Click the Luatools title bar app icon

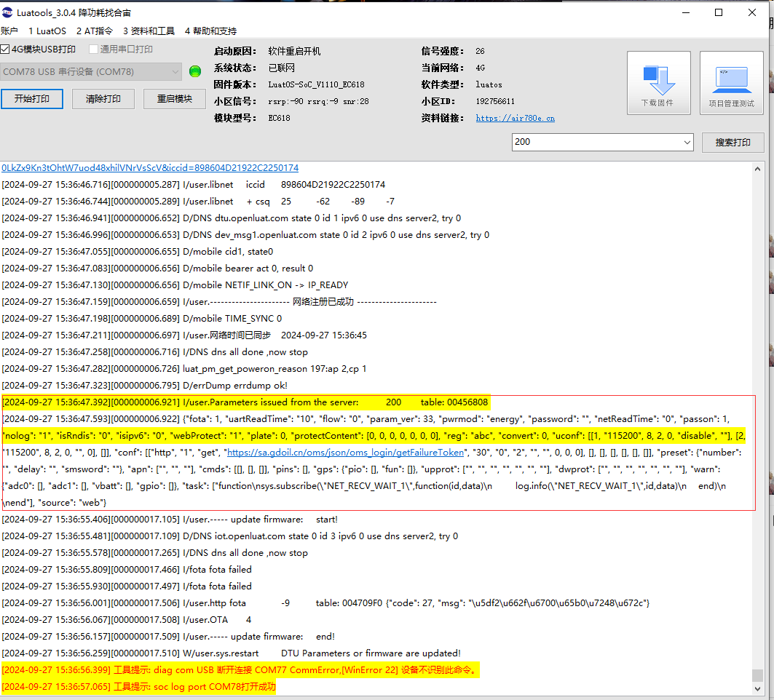click(7, 12)
